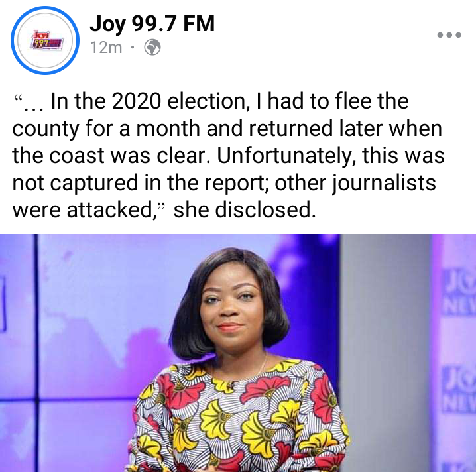The image size is (476, 472).
Task: Open the Joy 99.7 FM page name
Action: click(152, 24)
